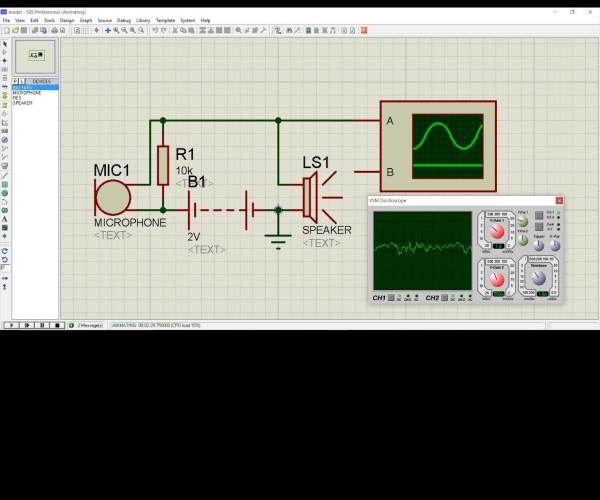This screenshot has height=500, width=600.
Task: Click the blue Timebase knob
Action: [x=539, y=278]
